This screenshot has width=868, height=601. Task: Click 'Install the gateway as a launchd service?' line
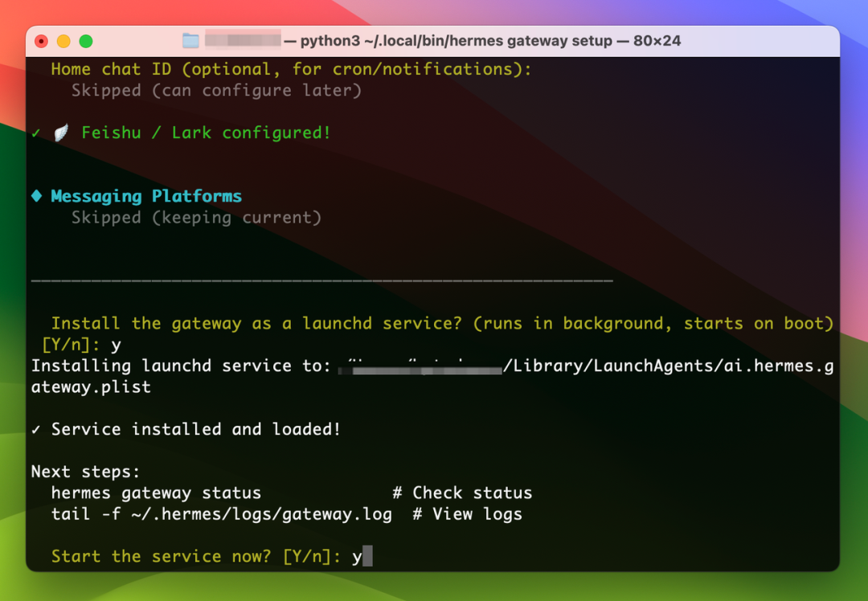click(442, 324)
